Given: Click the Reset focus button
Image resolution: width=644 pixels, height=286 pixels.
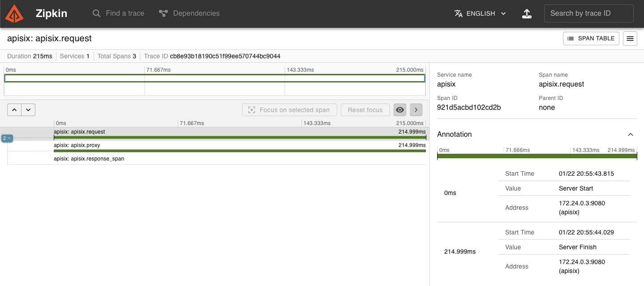Looking at the screenshot, I should pos(365,110).
